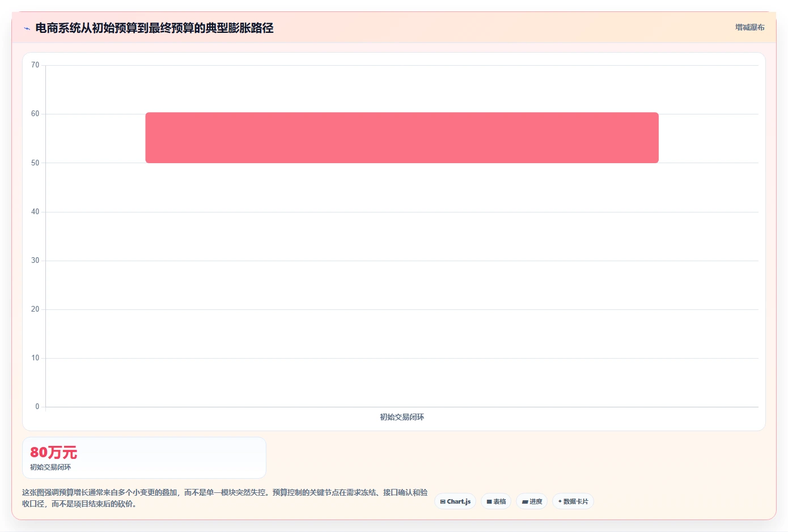Click the 进度 tag chip
The width and height of the screenshot is (788, 532).
(532, 501)
